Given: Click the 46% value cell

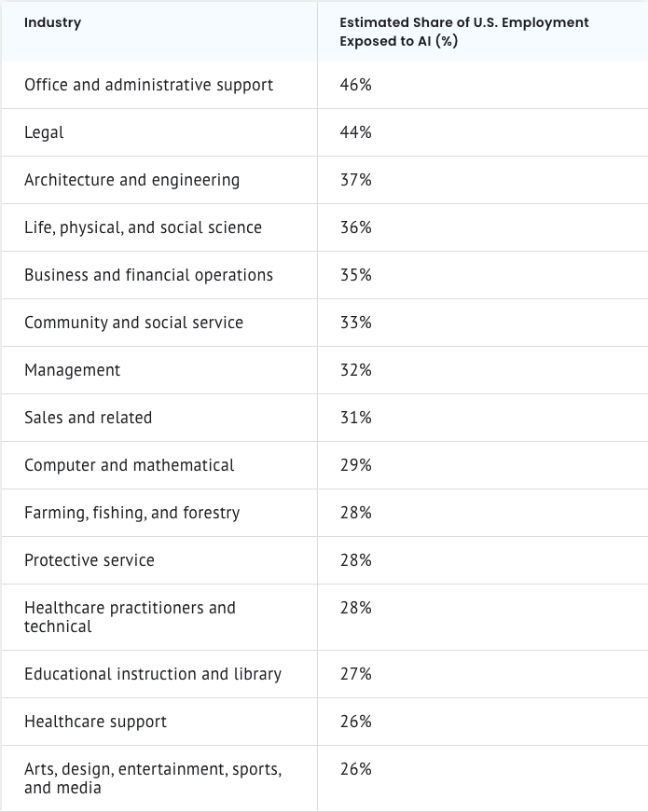Looking at the screenshot, I should point(356,85).
